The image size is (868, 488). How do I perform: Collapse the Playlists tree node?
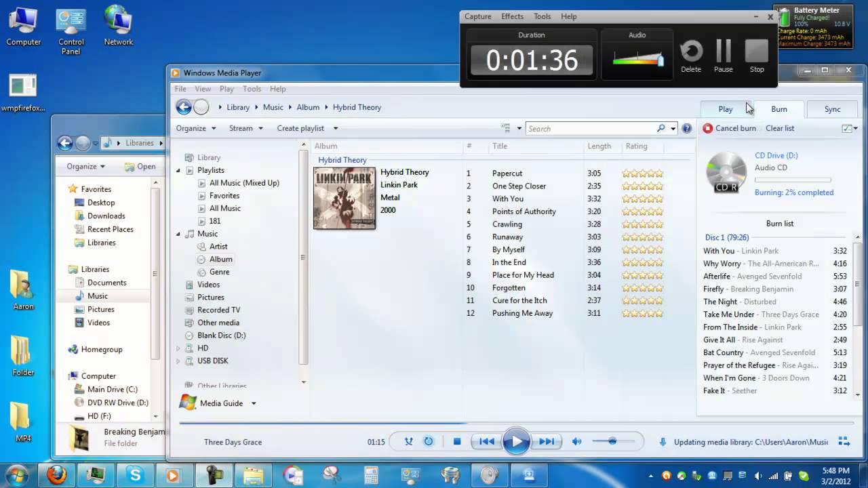point(178,170)
